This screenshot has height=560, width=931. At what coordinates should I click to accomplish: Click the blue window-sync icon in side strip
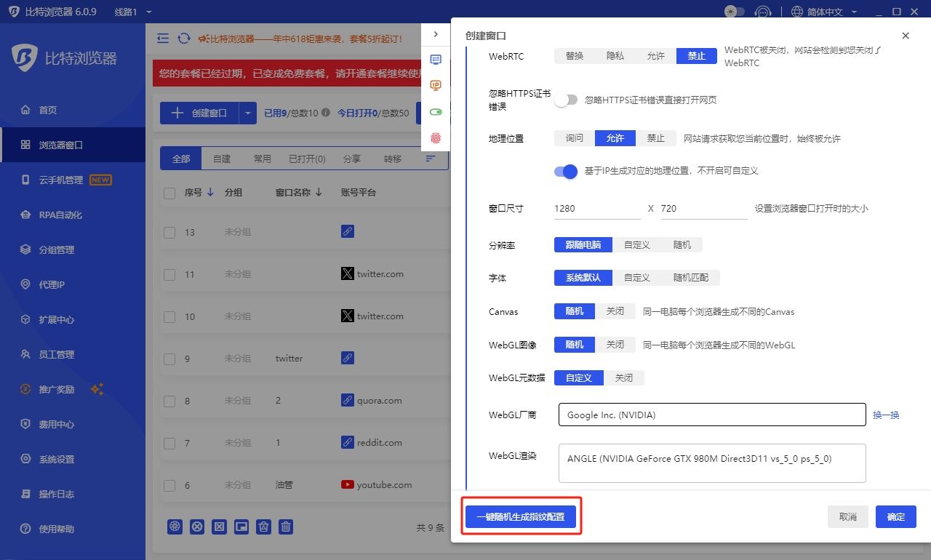[436, 60]
